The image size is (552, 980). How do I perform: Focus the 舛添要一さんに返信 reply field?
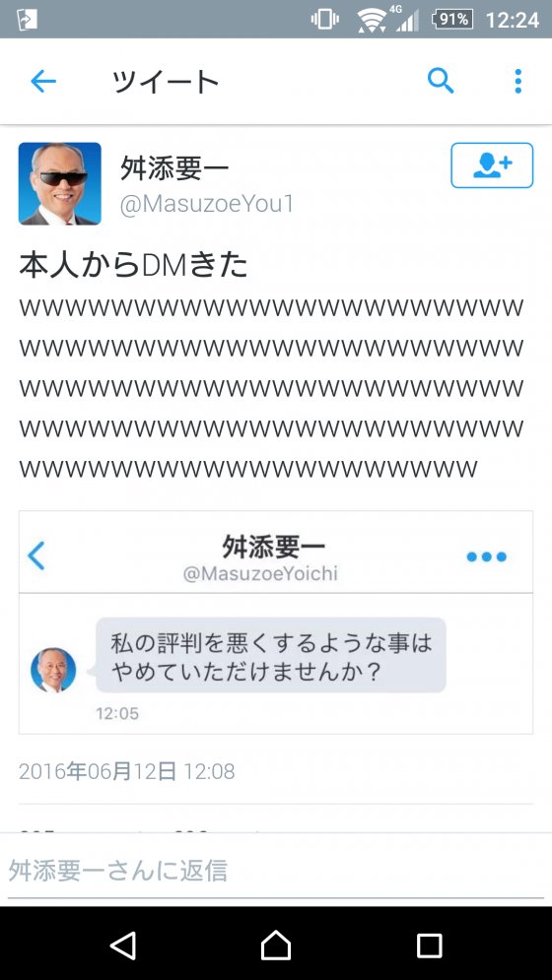276,871
